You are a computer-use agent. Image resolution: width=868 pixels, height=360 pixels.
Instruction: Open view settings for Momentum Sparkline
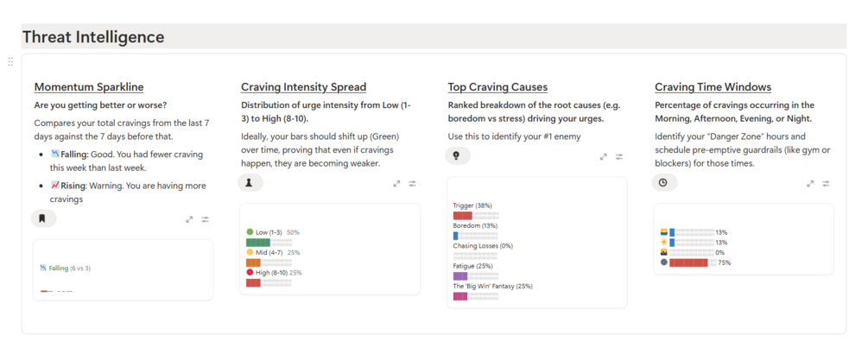click(206, 219)
